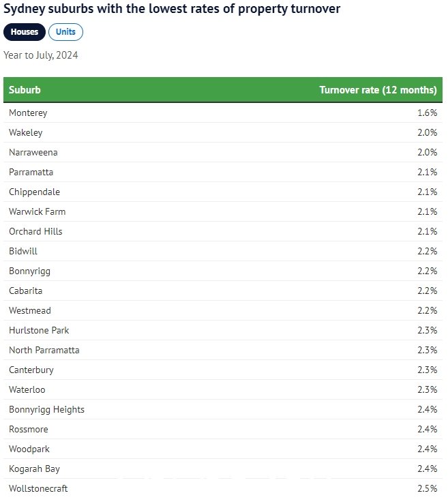This screenshot has height=504, width=448.
Task: Select the Wakeley suburb name
Action: [26, 133]
